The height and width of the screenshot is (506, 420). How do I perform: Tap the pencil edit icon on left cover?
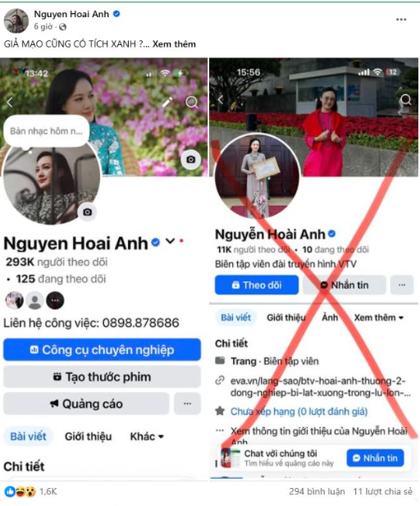pos(167,103)
